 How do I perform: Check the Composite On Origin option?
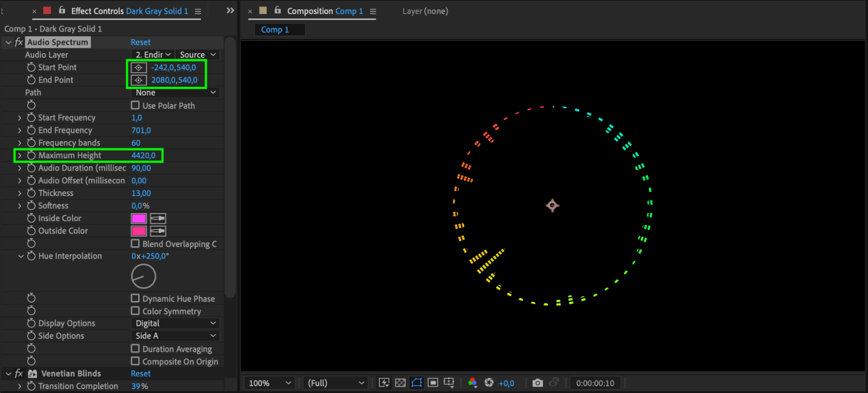tap(135, 361)
